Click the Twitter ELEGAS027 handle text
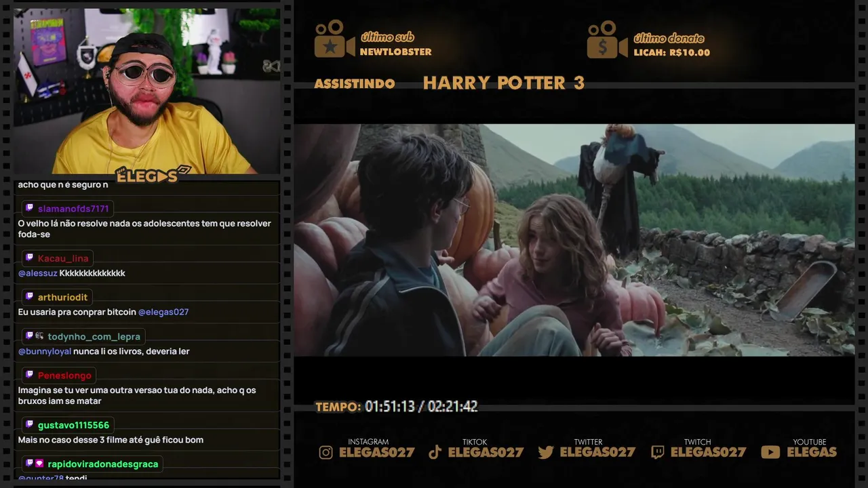This screenshot has height=488, width=868. 597,452
